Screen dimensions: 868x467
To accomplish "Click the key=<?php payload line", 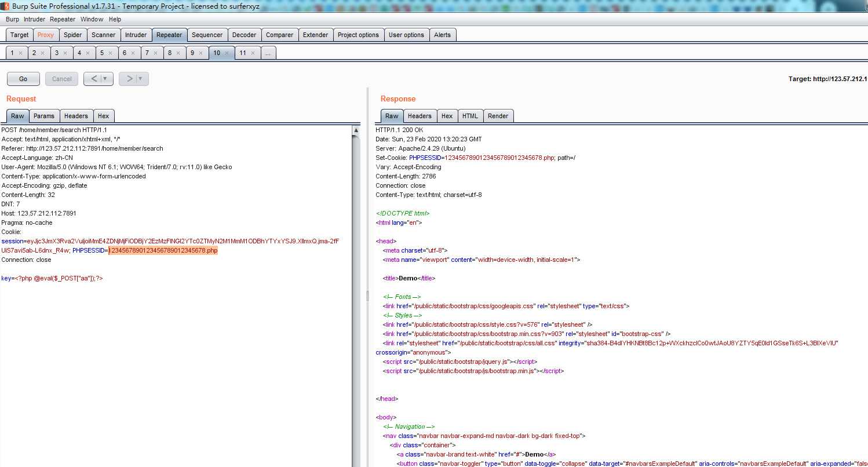I will coord(52,278).
